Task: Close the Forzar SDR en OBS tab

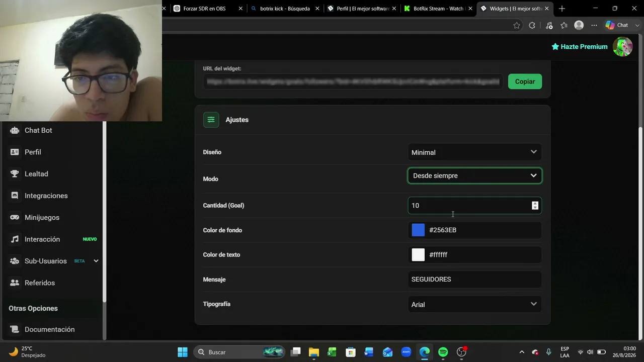Action: pos(240,9)
